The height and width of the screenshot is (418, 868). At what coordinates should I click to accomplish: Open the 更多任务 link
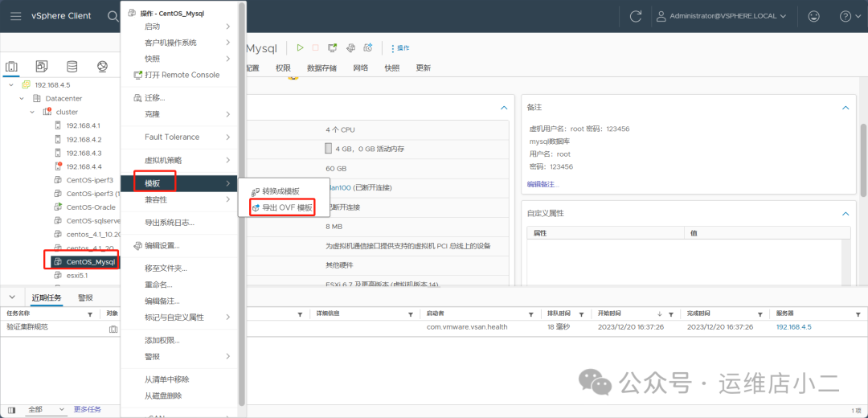pyautogui.click(x=88, y=409)
